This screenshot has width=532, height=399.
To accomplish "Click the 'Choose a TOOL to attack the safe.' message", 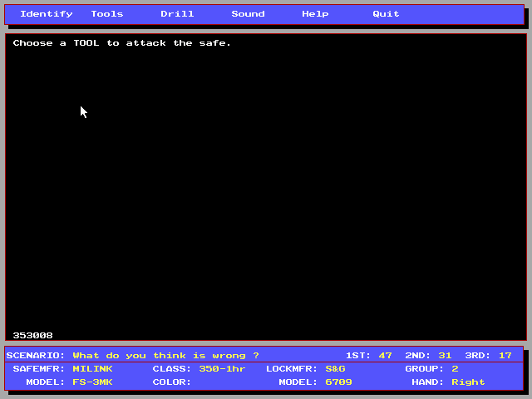I will coord(122,43).
